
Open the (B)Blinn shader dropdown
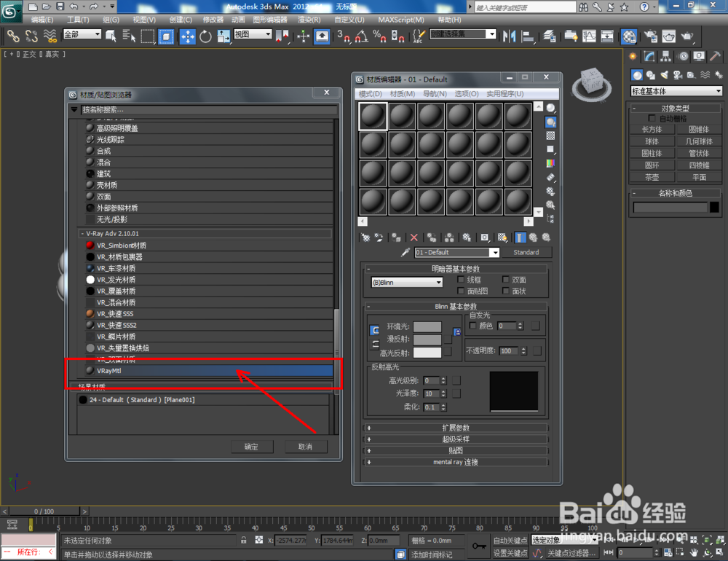point(407,282)
